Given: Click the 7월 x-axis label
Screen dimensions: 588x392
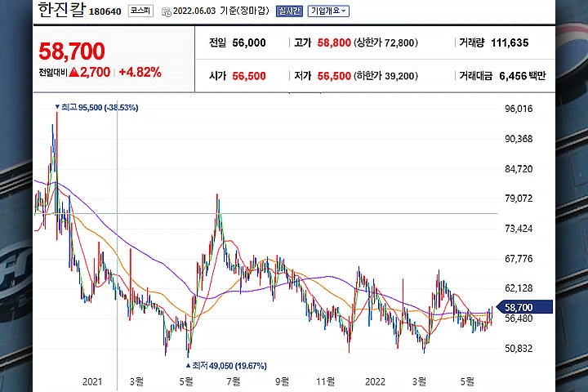Looking at the screenshot, I should coord(234,381).
